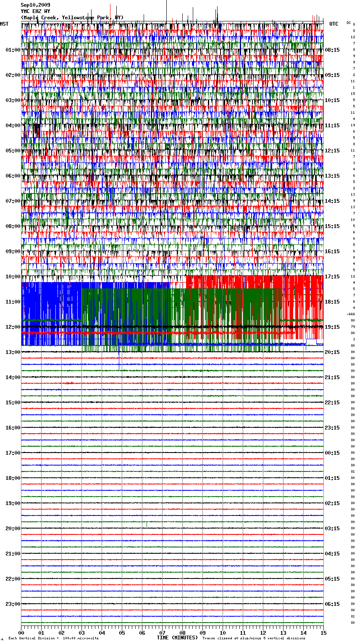
Task: Select the '15:00' MST time label
Action: tap(13, 403)
